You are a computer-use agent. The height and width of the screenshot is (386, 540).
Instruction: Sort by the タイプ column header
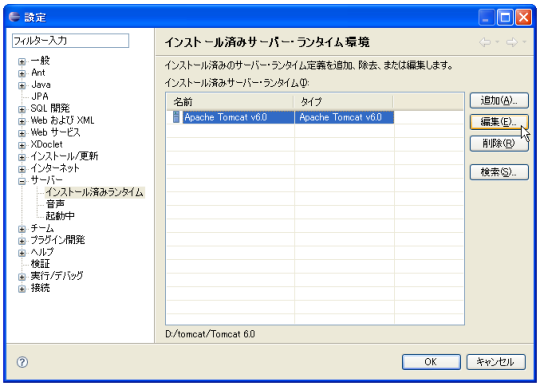343,102
